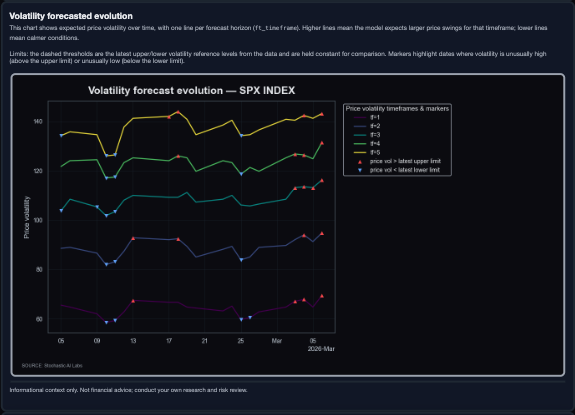This screenshot has height=415, width=575.
Task: Click the 'Price volatility' y-axis label
Action: coord(26,217)
